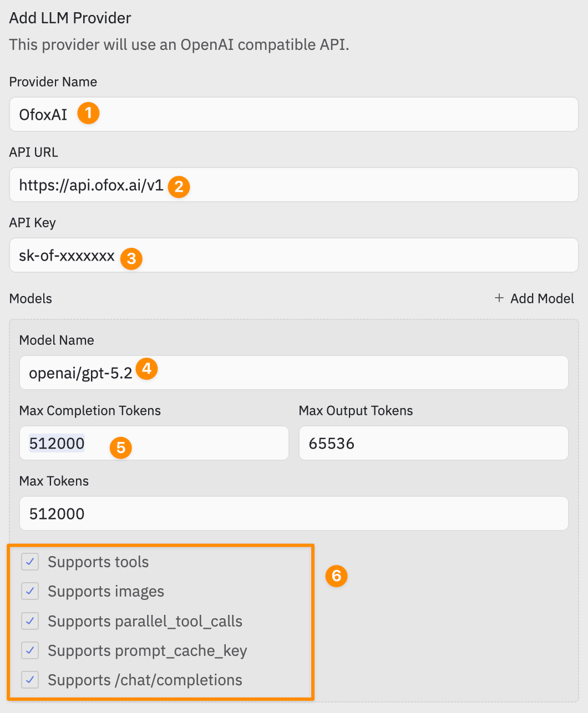Image resolution: width=588 pixels, height=713 pixels.
Task: Click the orange step 1 badge
Action: 88,114
